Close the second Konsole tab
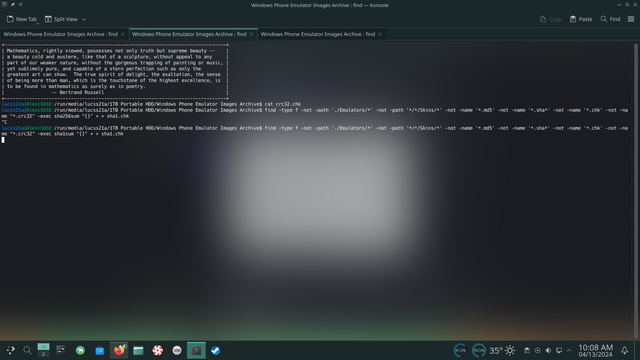The width and height of the screenshot is (640, 360). coord(251,34)
